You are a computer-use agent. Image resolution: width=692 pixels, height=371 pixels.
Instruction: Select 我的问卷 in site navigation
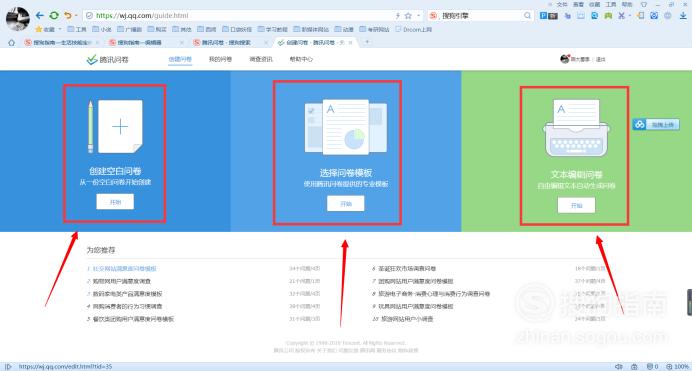click(220, 59)
